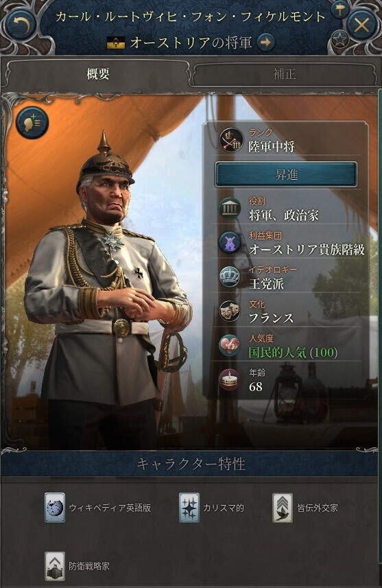Switch to the 概要 tab
The height and width of the screenshot is (588, 382).
click(x=97, y=74)
